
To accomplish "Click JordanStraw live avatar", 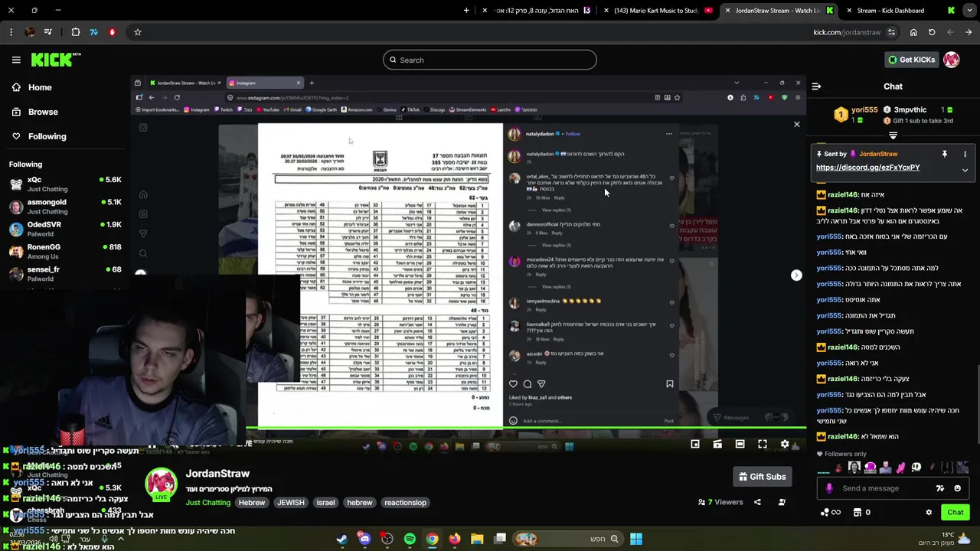I will click(x=161, y=484).
